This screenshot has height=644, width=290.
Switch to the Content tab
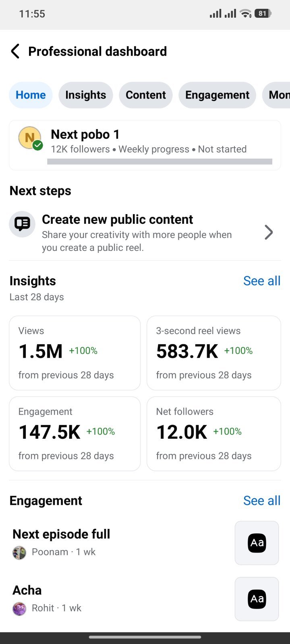(x=146, y=95)
